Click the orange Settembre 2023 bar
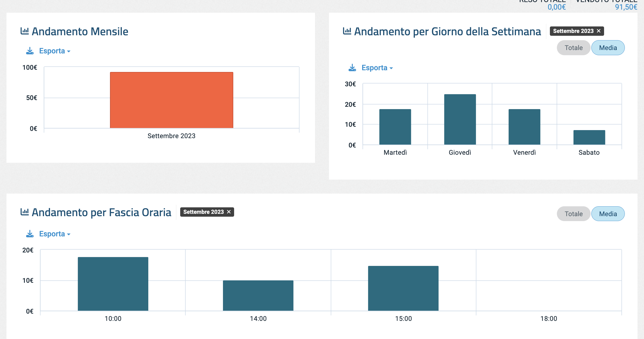This screenshot has height=339, width=644. (x=171, y=100)
